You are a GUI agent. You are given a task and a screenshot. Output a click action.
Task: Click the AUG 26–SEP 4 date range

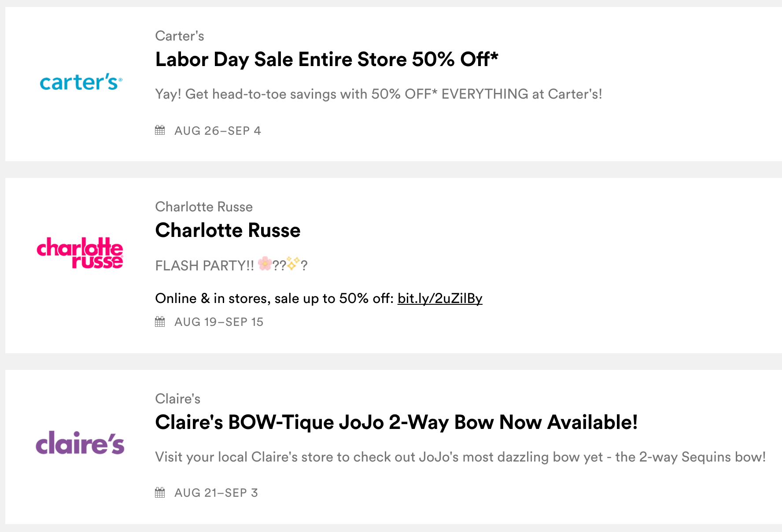pos(218,131)
